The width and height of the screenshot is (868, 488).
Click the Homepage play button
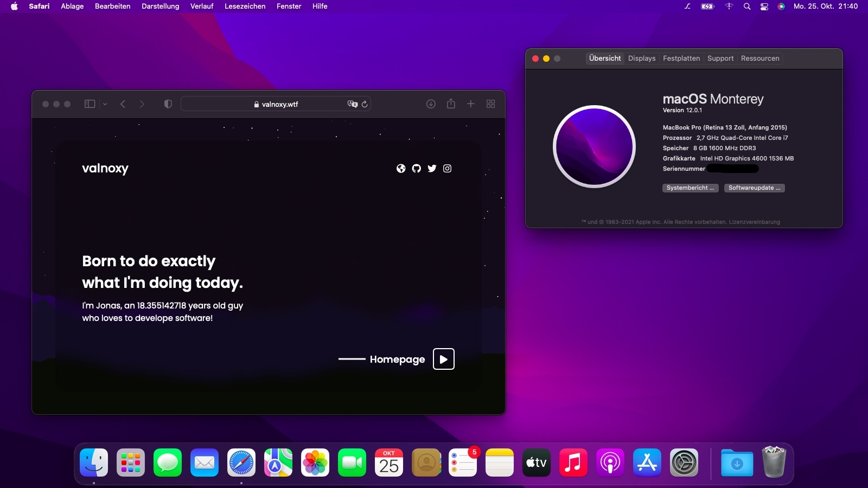click(444, 359)
